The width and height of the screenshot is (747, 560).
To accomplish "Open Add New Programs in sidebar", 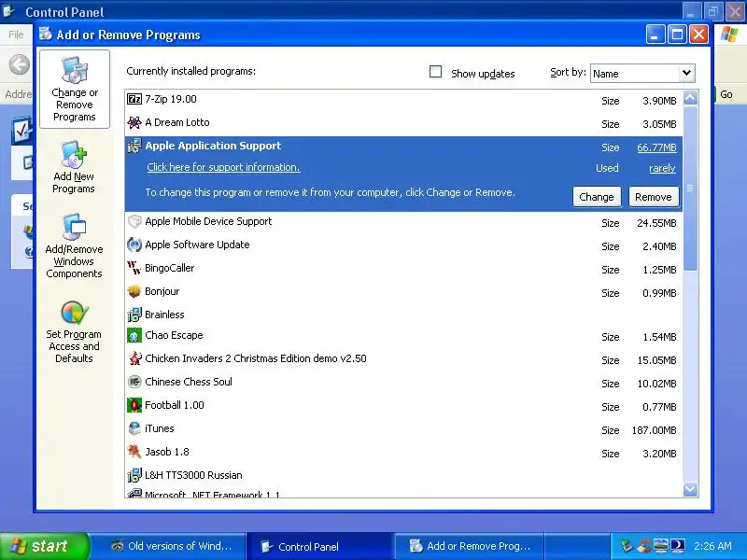I will pos(74,168).
